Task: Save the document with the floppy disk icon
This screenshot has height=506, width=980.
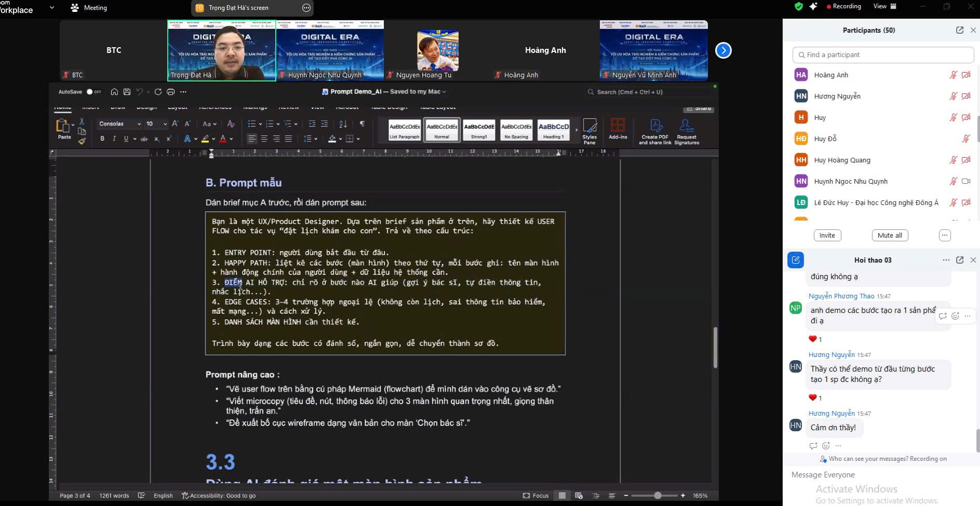Action: pyautogui.click(x=127, y=92)
